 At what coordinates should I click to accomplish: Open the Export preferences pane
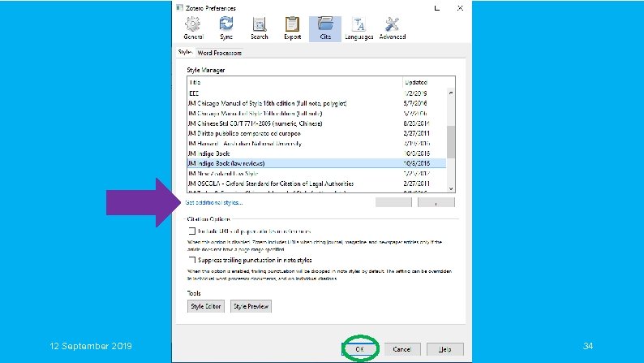point(293,28)
